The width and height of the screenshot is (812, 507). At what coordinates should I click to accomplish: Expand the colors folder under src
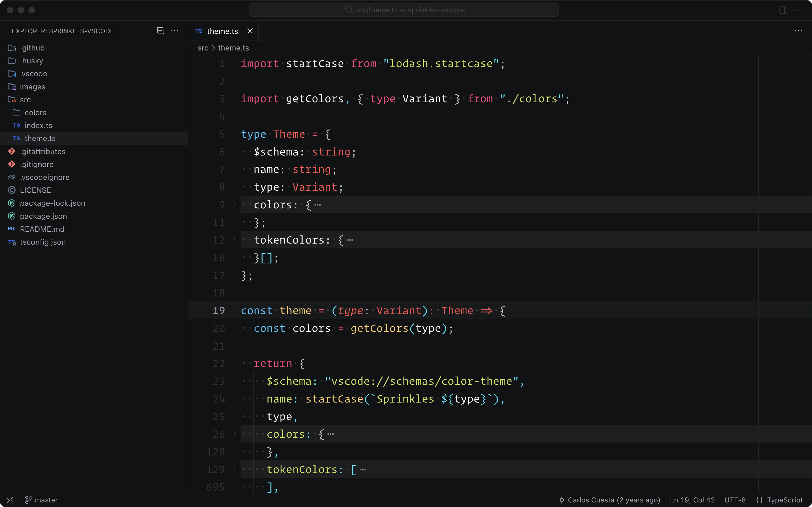35,113
